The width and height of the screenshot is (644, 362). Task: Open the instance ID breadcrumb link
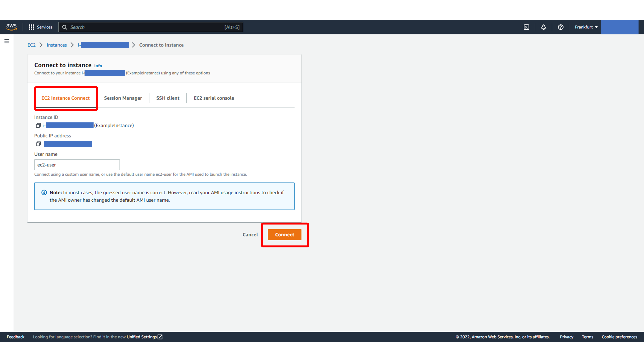103,45
